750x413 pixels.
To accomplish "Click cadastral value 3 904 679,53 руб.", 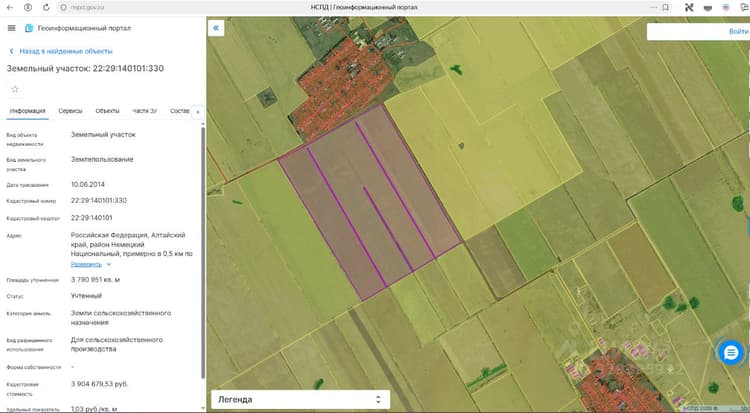I will point(99,384).
